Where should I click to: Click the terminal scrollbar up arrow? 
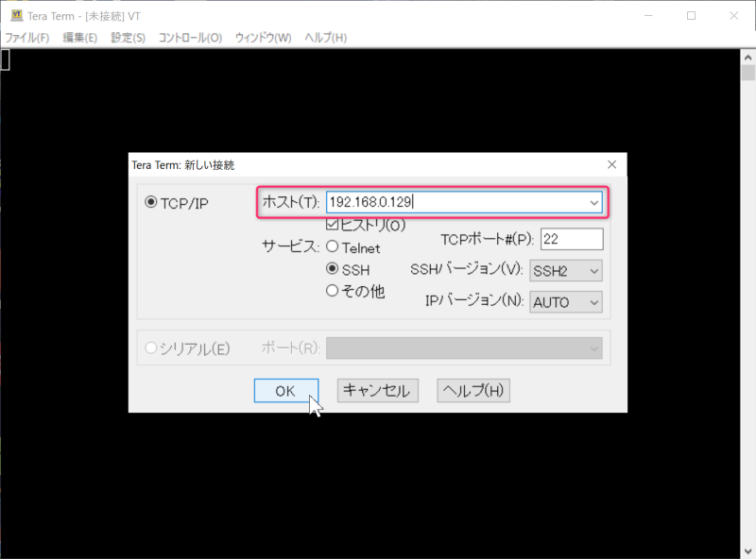click(x=747, y=58)
